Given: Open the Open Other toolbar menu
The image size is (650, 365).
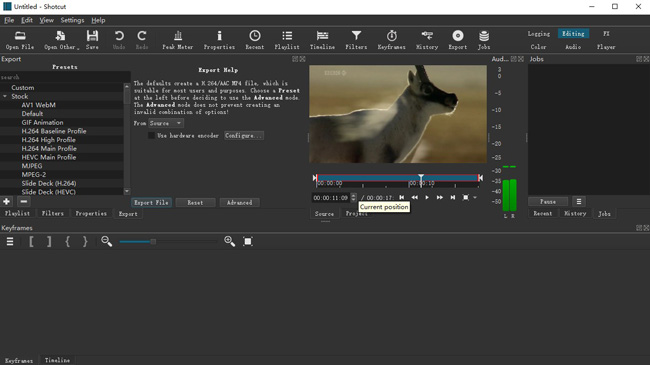Looking at the screenshot, I should click(61, 40).
